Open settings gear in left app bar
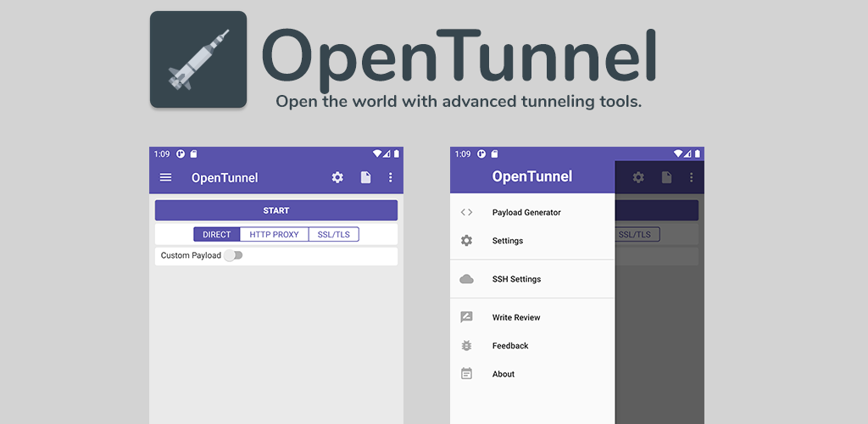Screen dimensions: 868x424 pyautogui.click(x=337, y=178)
